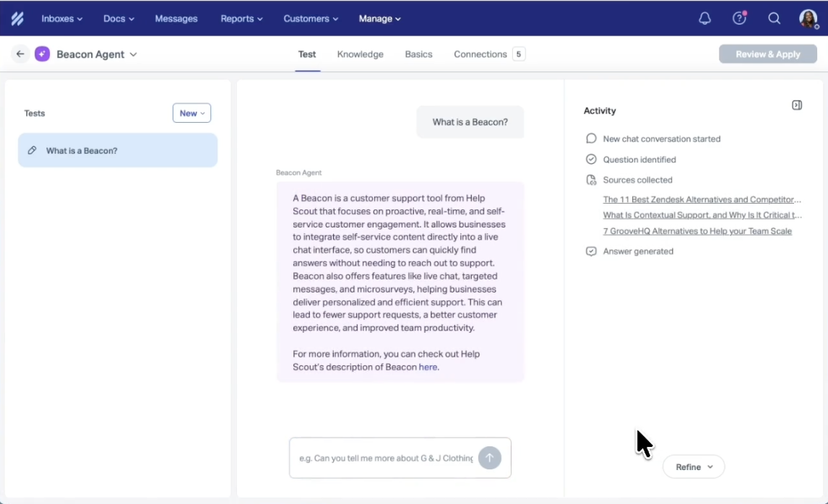The width and height of the screenshot is (828, 504).
Task: Click the Answer generated check icon
Action: 591,251
